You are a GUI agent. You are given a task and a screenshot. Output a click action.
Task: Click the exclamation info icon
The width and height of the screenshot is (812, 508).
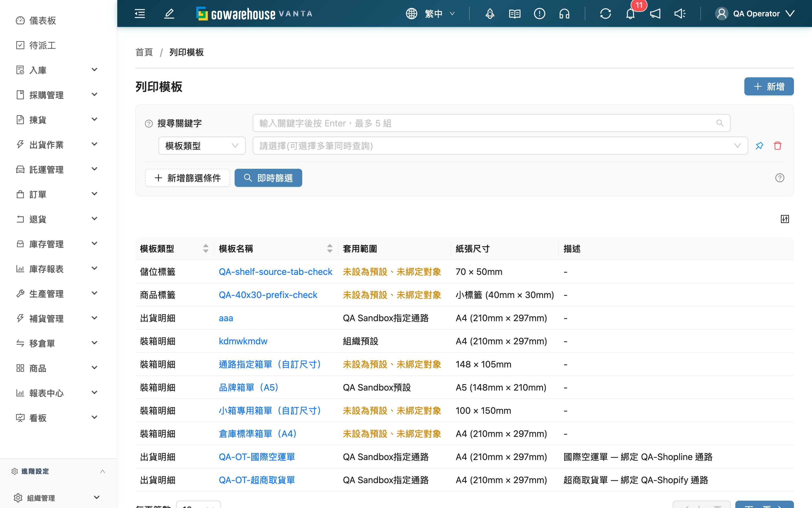539,14
